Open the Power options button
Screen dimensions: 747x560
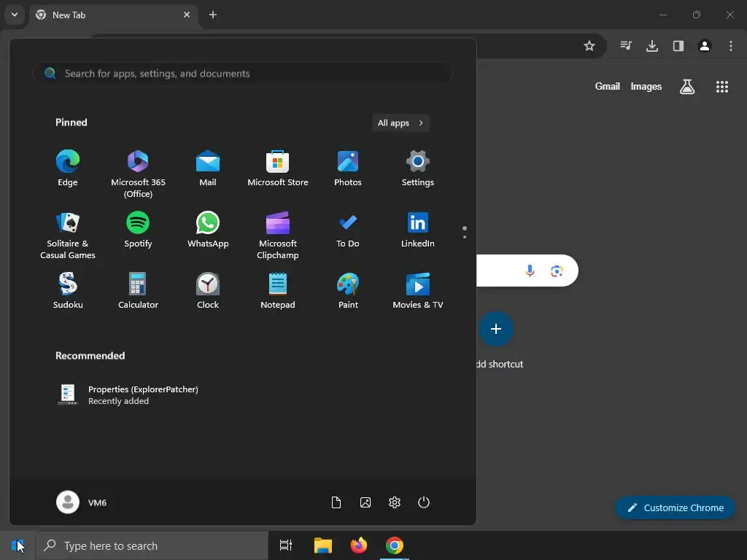click(x=424, y=502)
